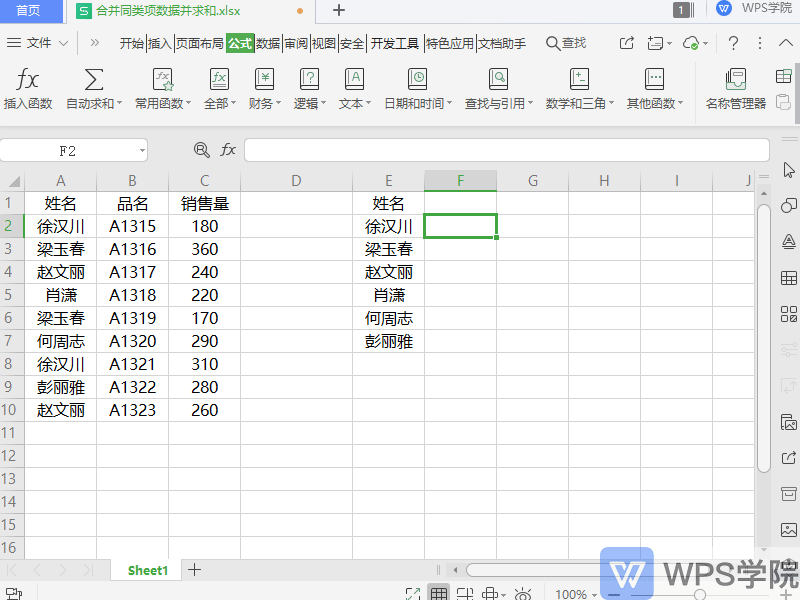Open the vertical three-dot more options menu
This screenshot has height=600, width=800.
[760, 43]
